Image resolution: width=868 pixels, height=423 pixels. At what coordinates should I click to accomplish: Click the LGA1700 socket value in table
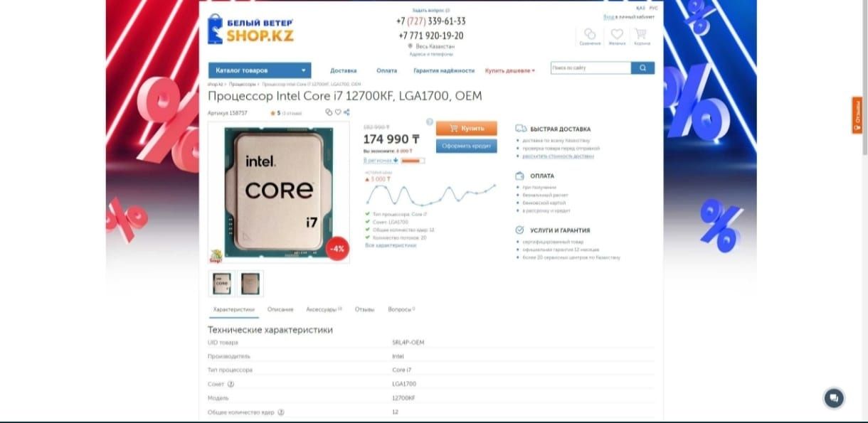click(404, 384)
